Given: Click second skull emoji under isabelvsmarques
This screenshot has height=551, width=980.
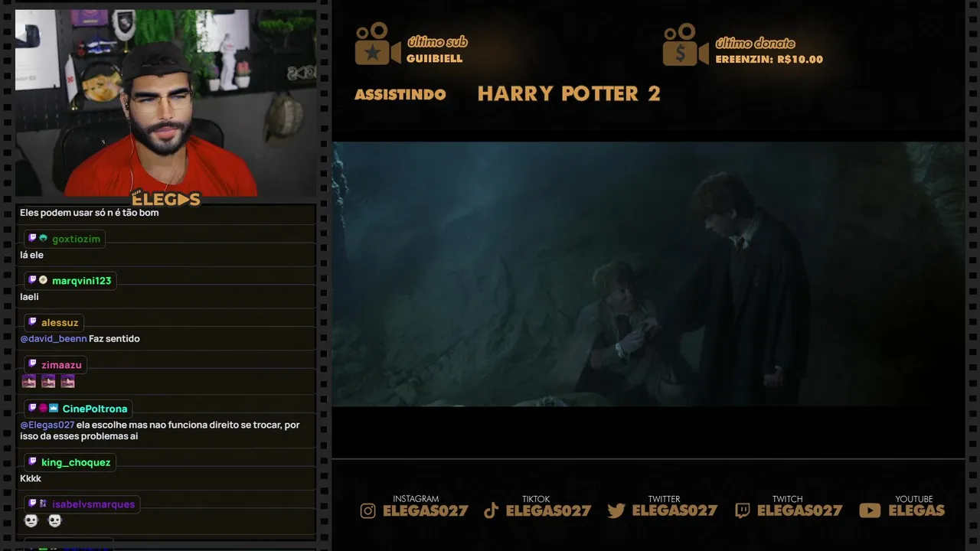Looking at the screenshot, I should (x=54, y=520).
